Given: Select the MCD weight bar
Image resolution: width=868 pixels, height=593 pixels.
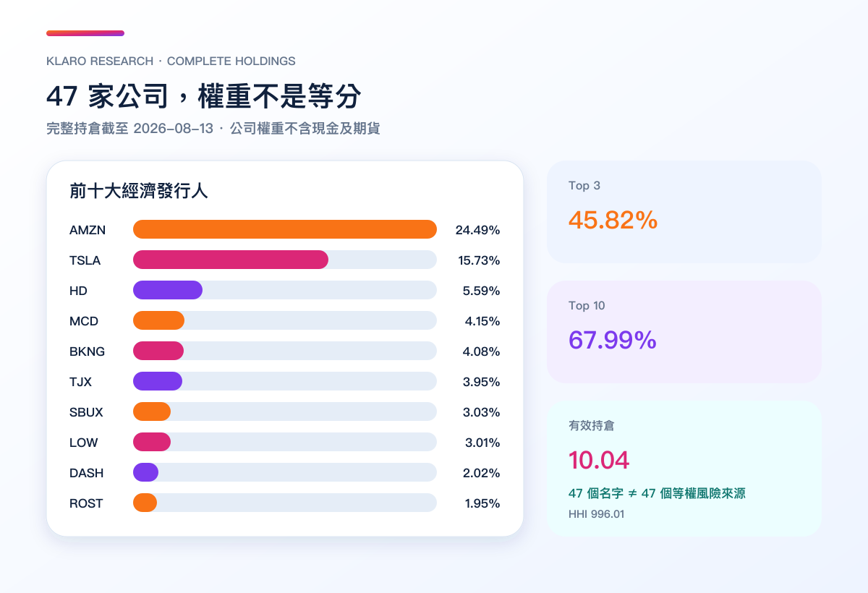Looking at the screenshot, I should point(158,320).
